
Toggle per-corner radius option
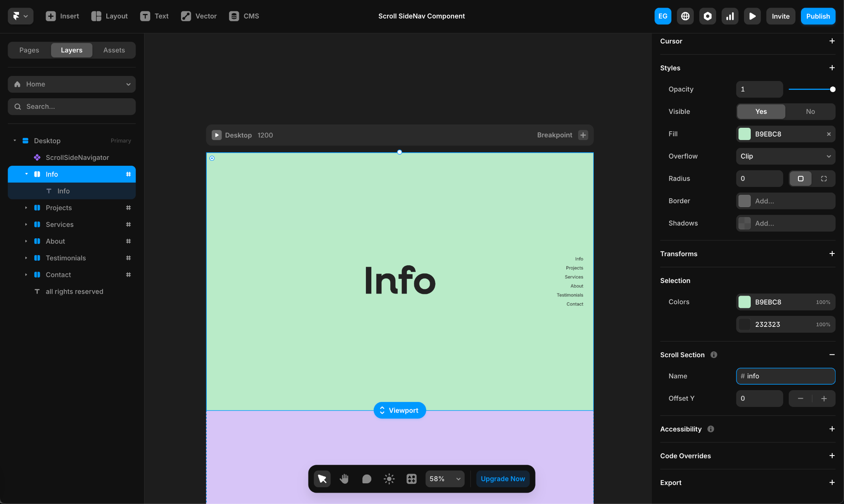[824, 178]
